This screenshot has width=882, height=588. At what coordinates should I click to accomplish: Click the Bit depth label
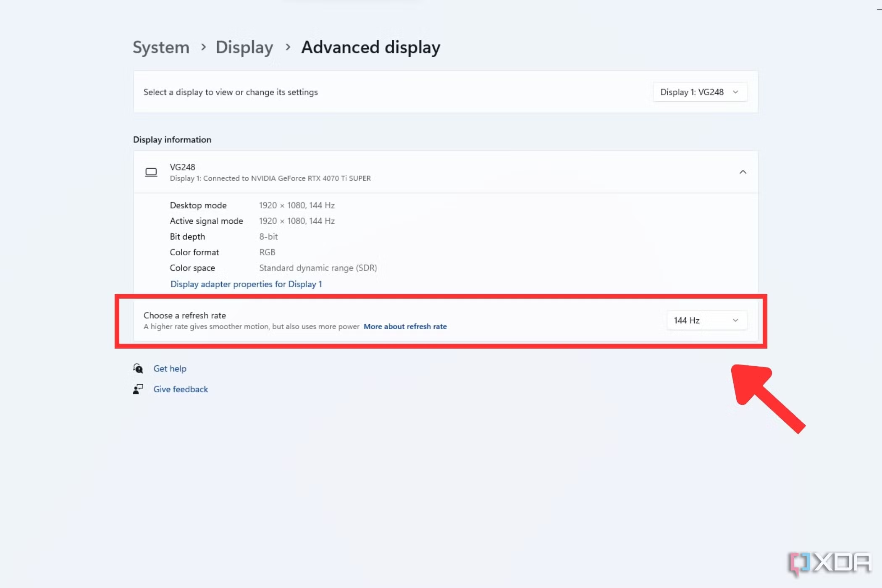point(187,236)
